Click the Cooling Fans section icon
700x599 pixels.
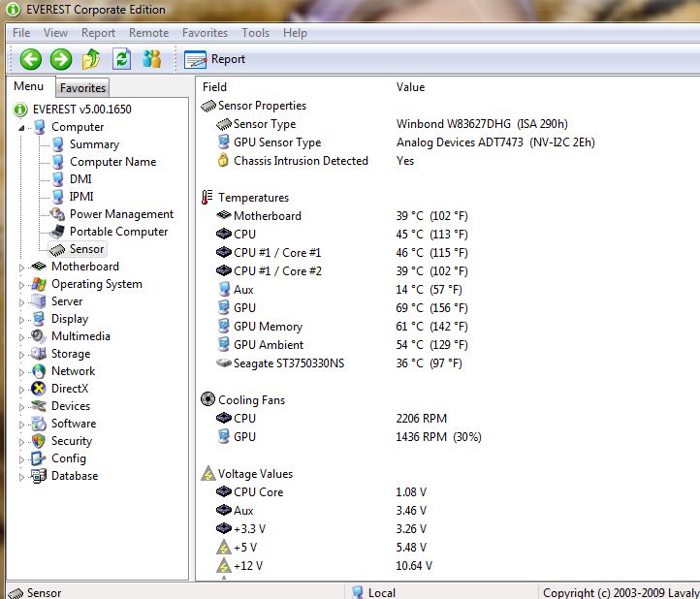coord(208,399)
